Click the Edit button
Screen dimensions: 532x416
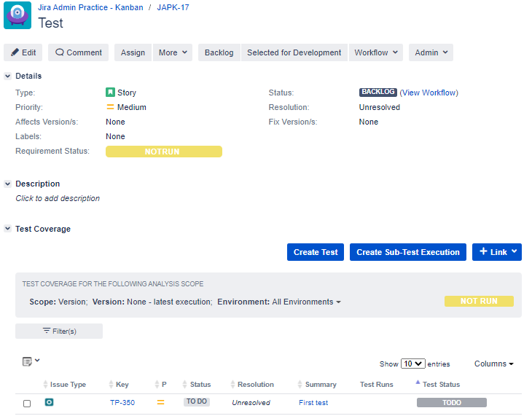tap(23, 52)
